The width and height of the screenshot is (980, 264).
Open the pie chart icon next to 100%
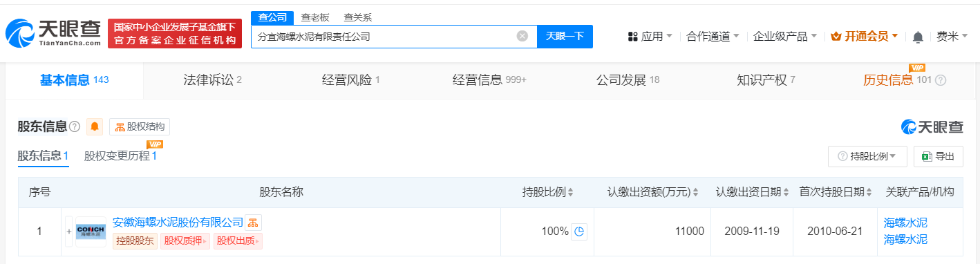pyautogui.click(x=580, y=232)
